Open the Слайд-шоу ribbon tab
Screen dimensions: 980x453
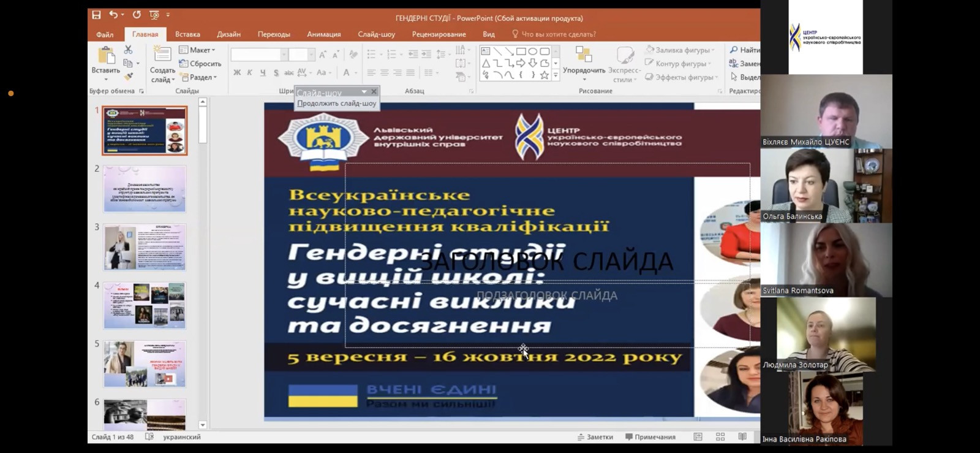(376, 34)
